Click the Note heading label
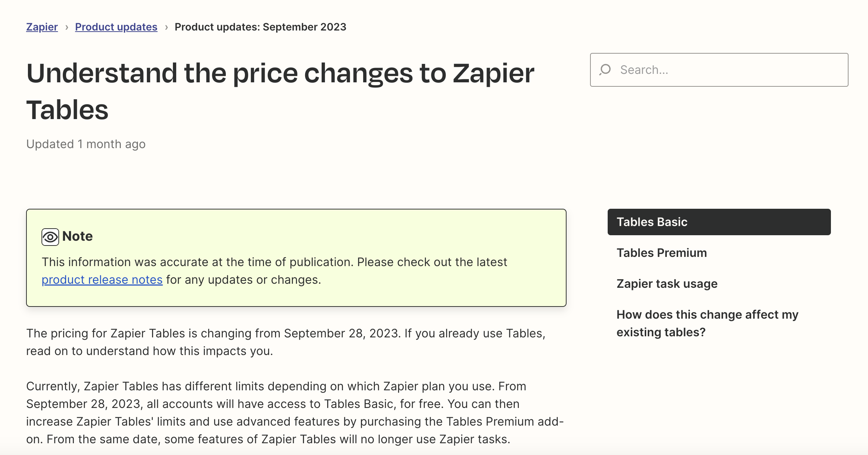Viewport: 868px width, 455px height. pyautogui.click(x=77, y=236)
